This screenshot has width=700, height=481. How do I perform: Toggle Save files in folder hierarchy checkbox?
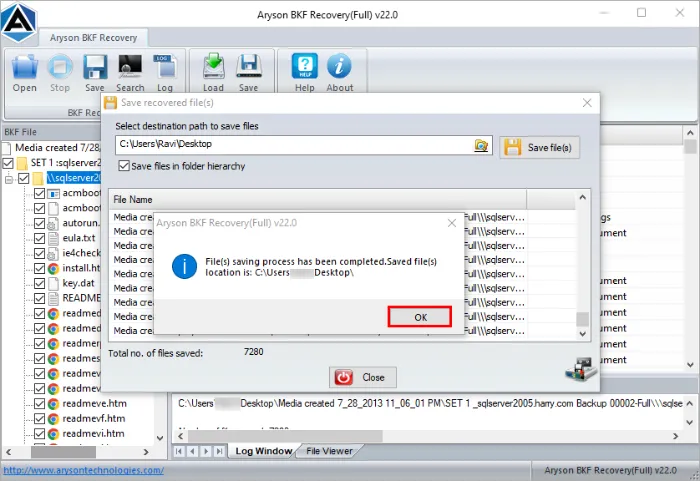pos(124,166)
